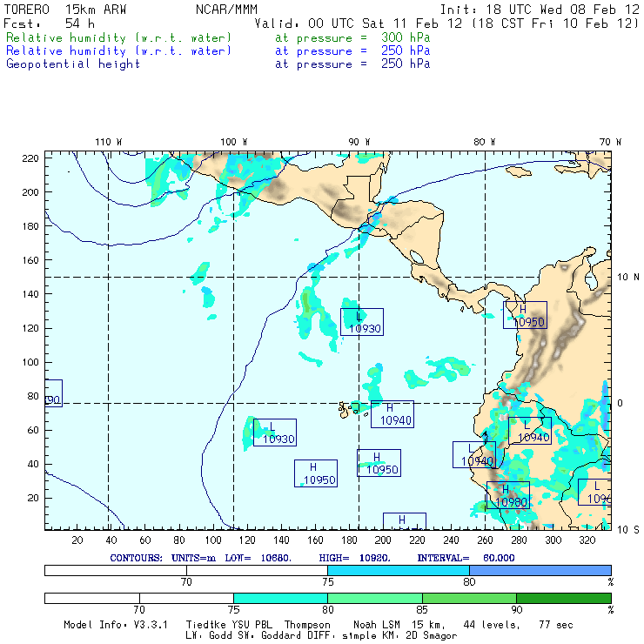Click the light green 80–85% swatch on the lower bar
The image size is (644, 644).
click(375, 599)
